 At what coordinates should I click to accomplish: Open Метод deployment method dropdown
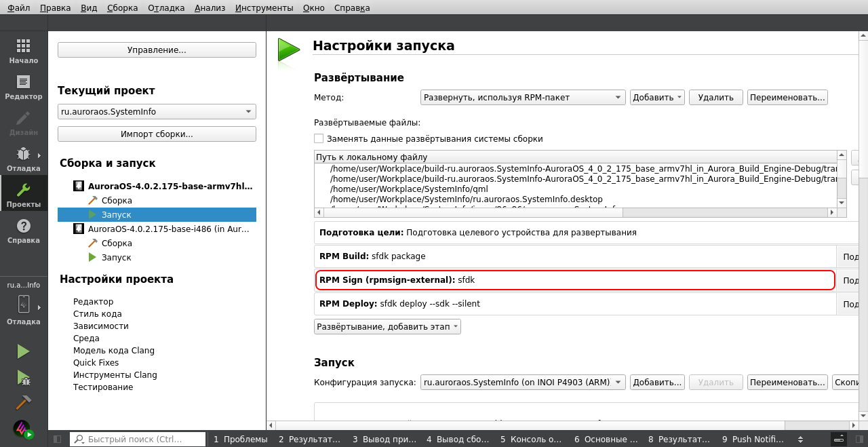click(522, 97)
